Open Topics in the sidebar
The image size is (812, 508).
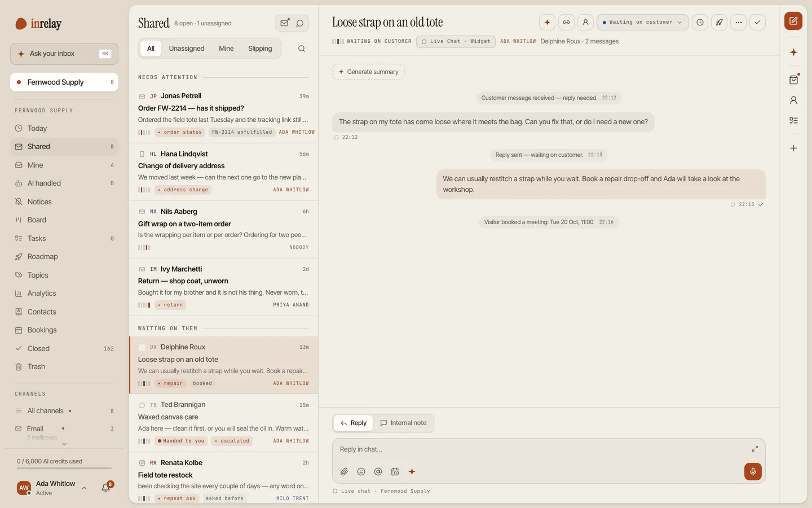[x=64, y=275]
